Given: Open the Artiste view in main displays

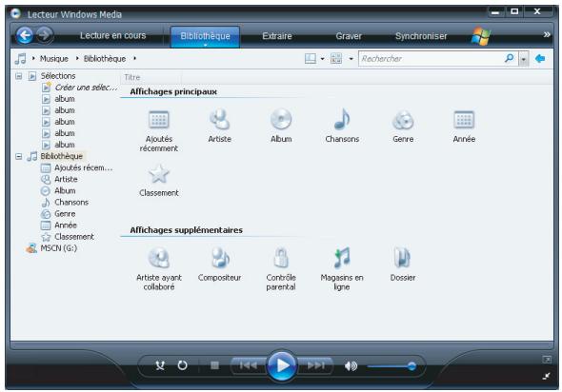Looking at the screenshot, I should click(x=219, y=119).
